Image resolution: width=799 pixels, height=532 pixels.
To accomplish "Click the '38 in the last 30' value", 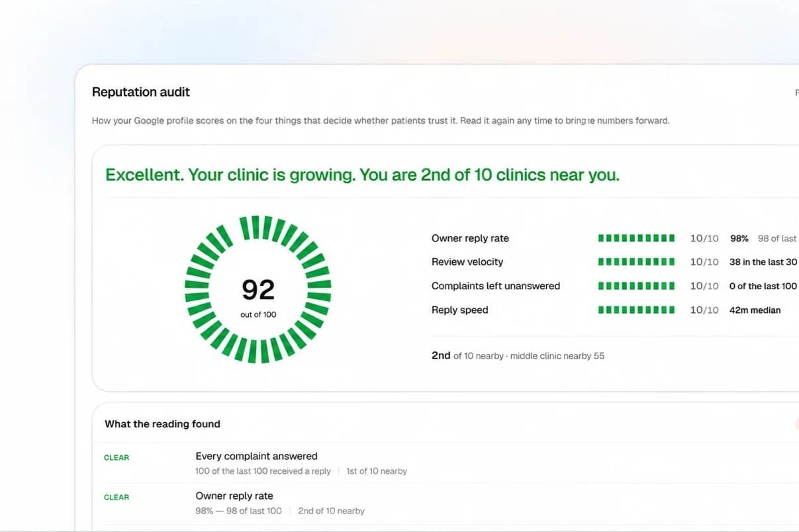I will (763, 262).
